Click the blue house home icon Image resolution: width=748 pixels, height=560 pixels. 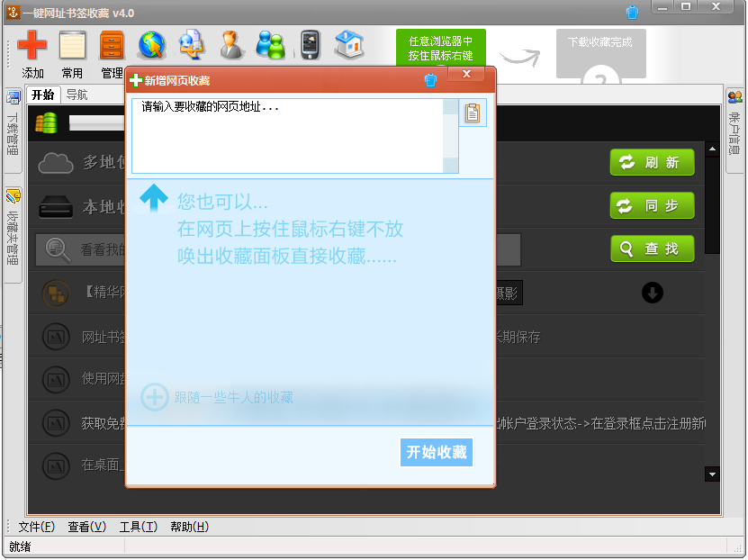click(x=349, y=44)
